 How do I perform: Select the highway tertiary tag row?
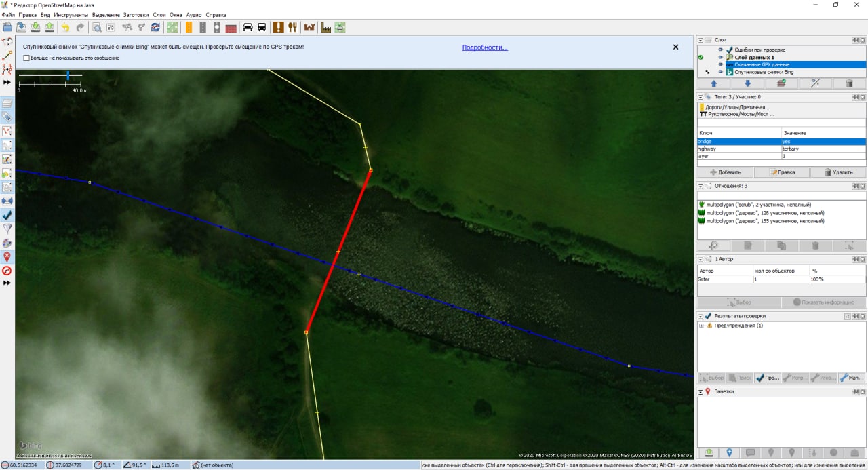click(782, 149)
